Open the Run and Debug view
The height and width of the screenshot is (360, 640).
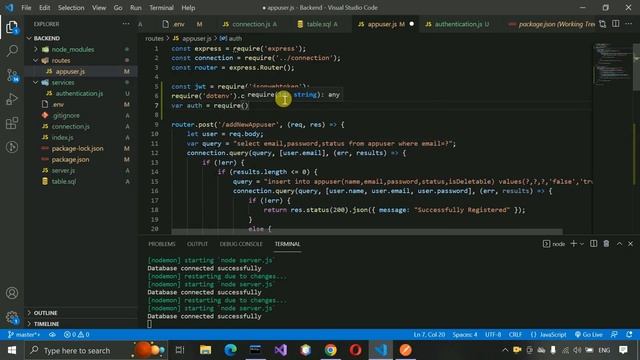12,99
